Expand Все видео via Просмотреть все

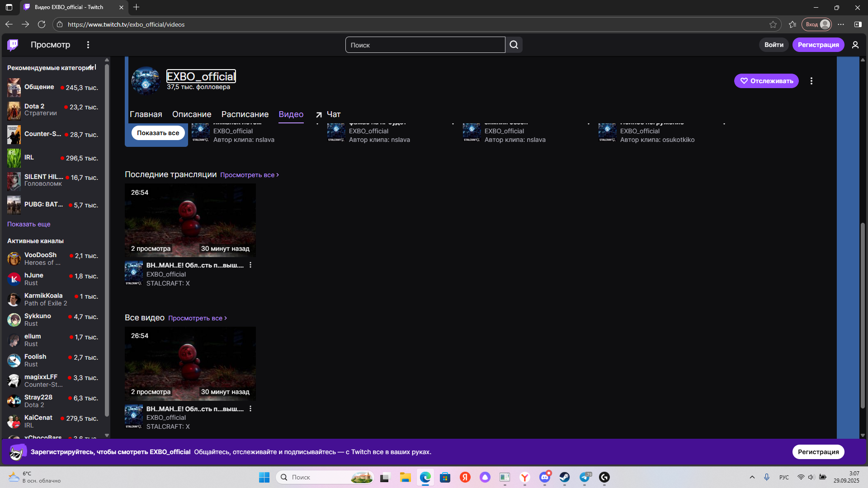pos(197,318)
